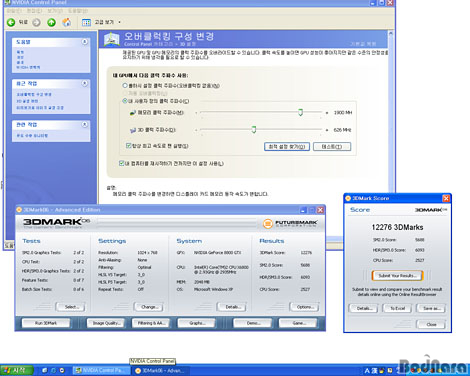Viewport: 470px width, 376px height.
Task: Open the first menu in NVIDIA Control Panel menu bar
Action: [x=15, y=11]
